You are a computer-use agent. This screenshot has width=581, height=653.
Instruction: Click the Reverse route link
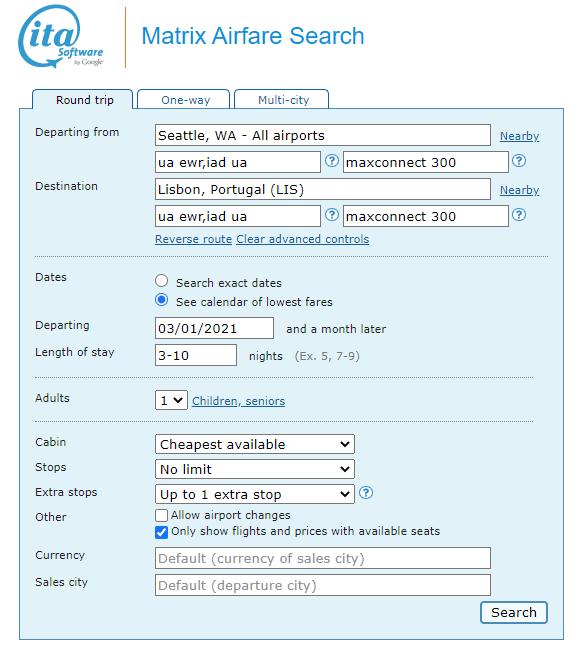pos(193,239)
